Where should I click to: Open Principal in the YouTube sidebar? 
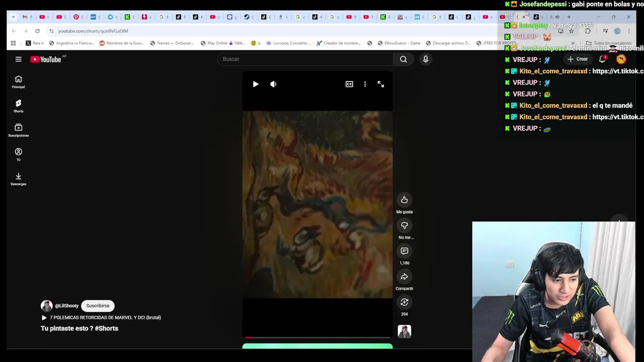tap(18, 82)
